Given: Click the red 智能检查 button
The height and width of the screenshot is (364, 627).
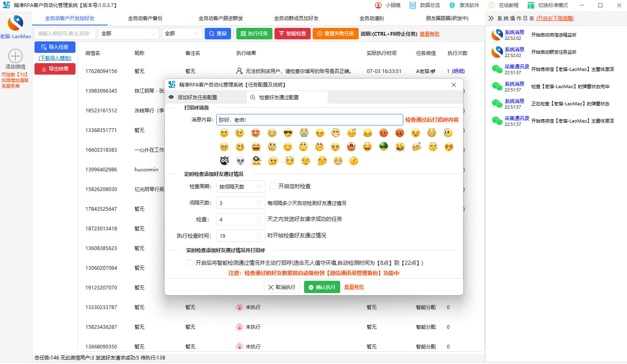Looking at the screenshot, I should coord(293,34).
